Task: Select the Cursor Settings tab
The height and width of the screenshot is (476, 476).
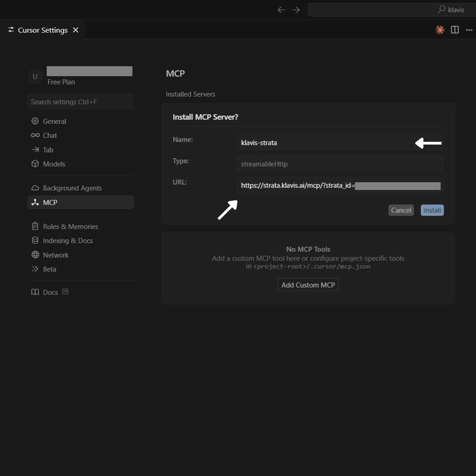Action: point(42,30)
